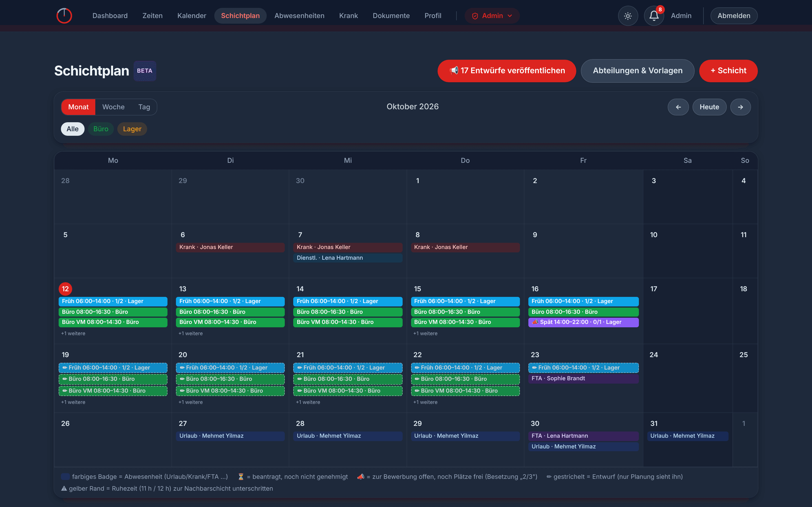
Task: Go to previous month arrow
Action: pyautogui.click(x=678, y=107)
